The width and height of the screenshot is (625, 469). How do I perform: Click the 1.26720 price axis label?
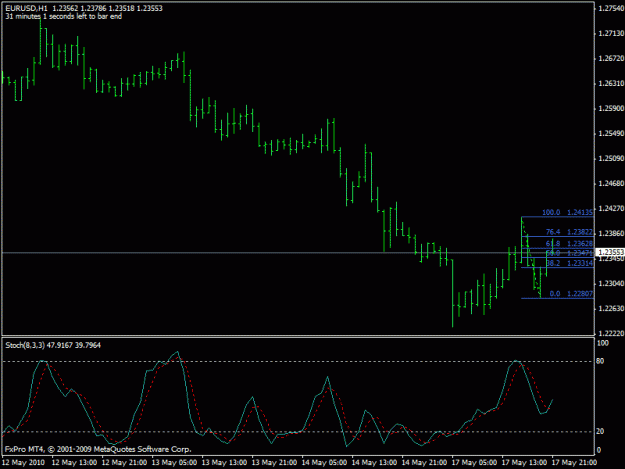coord(611,59)
